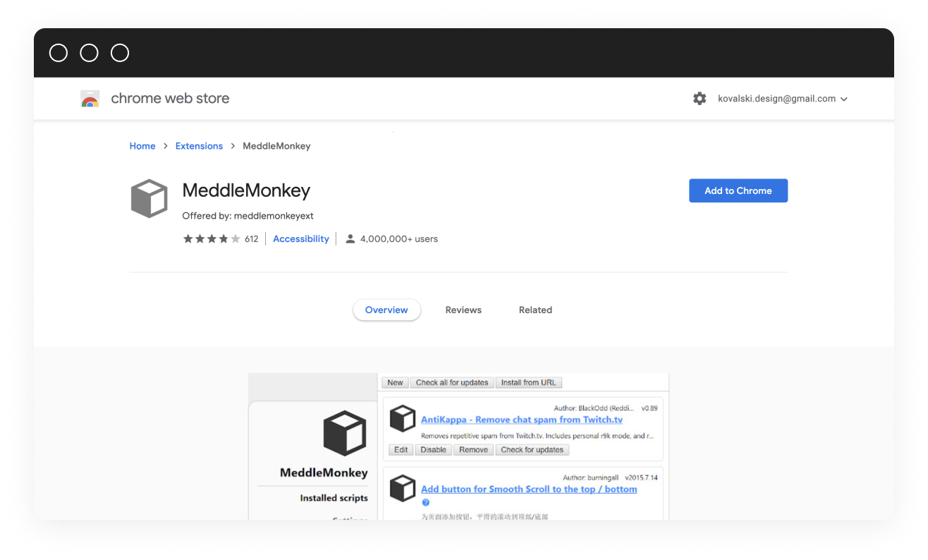The image size is (928, 560).
Task: Click the MeddleMonkey cube extension icon
Action: point(149,198)
